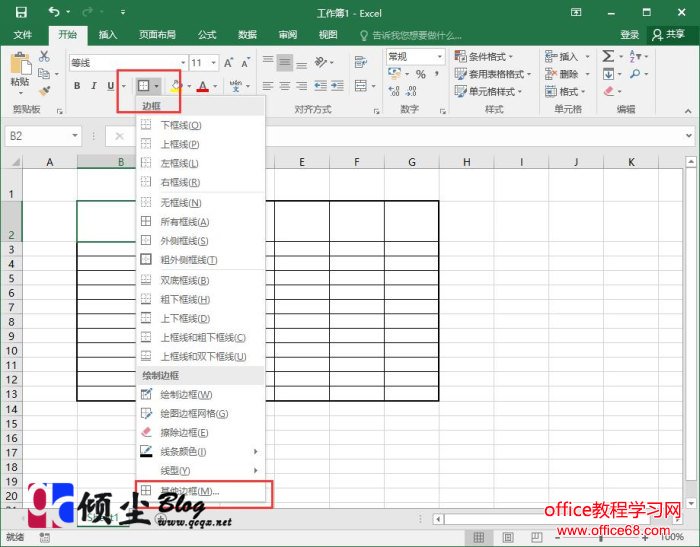
Task: Toggle bold formatting
Action: click(77, 86)
